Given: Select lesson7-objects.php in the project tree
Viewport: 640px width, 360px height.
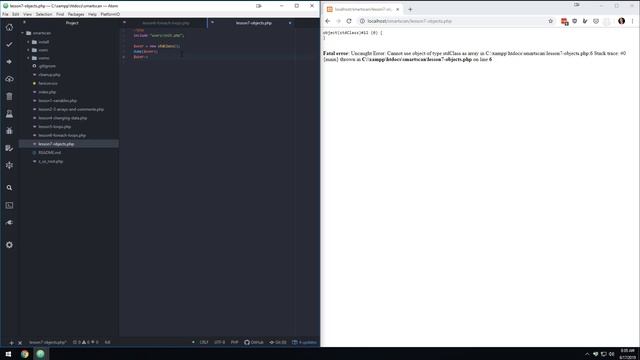Looking at the screenshot, I should click(x=69, y=144).
